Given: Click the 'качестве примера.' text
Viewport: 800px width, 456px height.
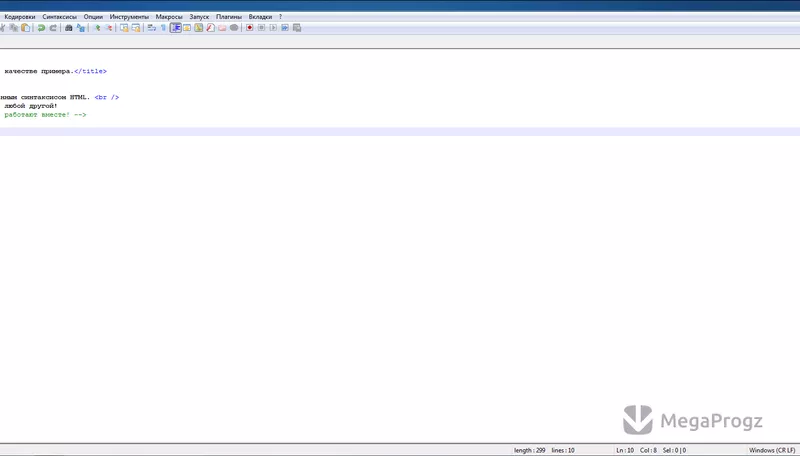Looking at the screenshot, I should click(39, 71).
